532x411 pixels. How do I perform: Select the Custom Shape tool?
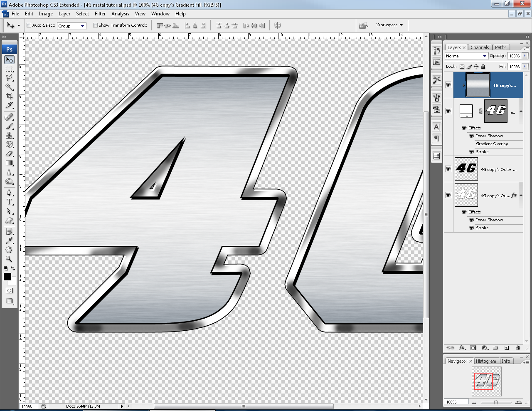click(x=9, y=220)
